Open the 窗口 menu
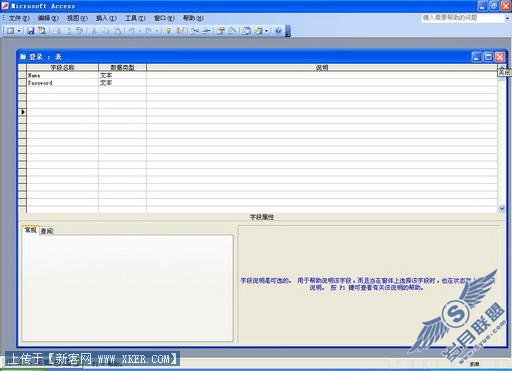512x371 pixels. click(164, 18)
